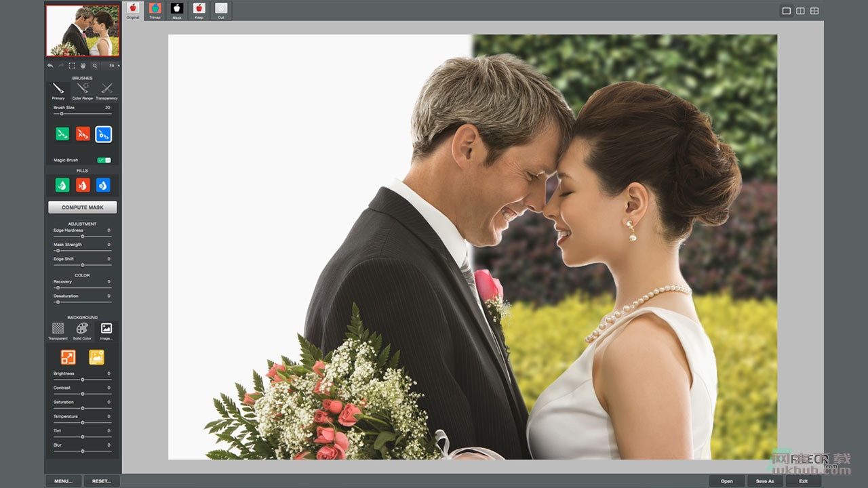
Task: Click the MENU... button
Action: (64, 481)
